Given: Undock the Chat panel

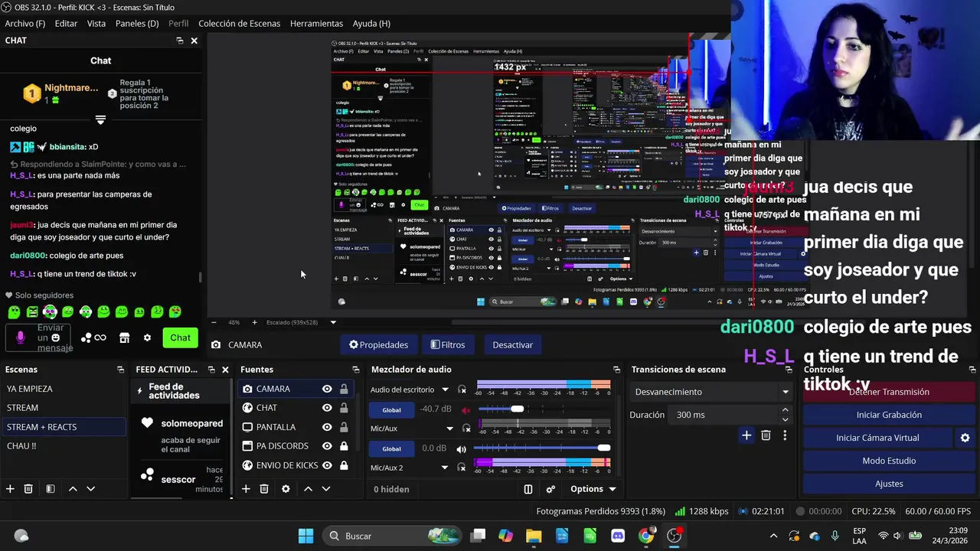Looking at the screenshot, I should pyautogui.click(x=180, y=41).
